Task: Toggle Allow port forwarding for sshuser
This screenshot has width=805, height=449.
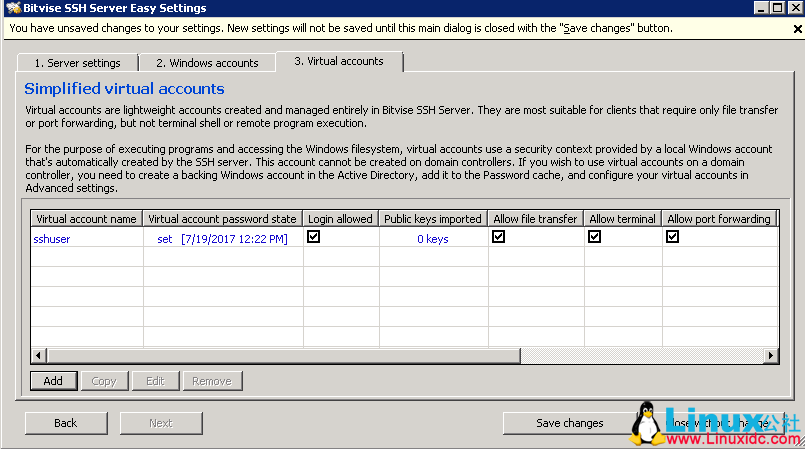Action: click(673, 237)
